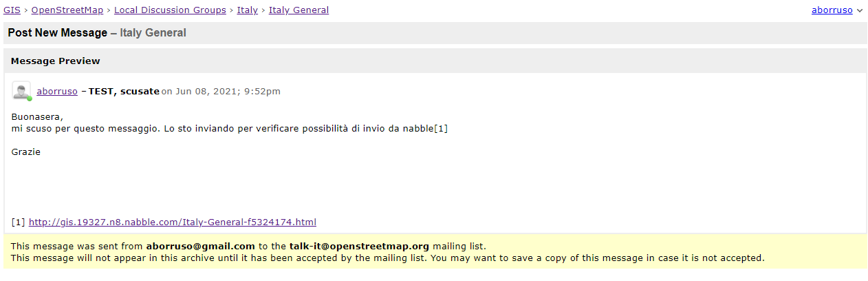868x281 pixels.
Task: Click the 'Buonasera,' greeting text
Action: (37, 116)
